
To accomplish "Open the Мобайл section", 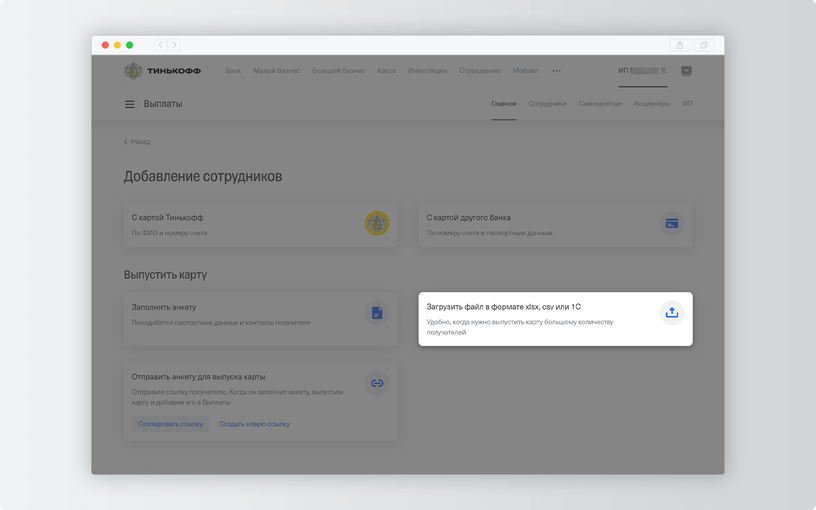I will pos(525,71).
